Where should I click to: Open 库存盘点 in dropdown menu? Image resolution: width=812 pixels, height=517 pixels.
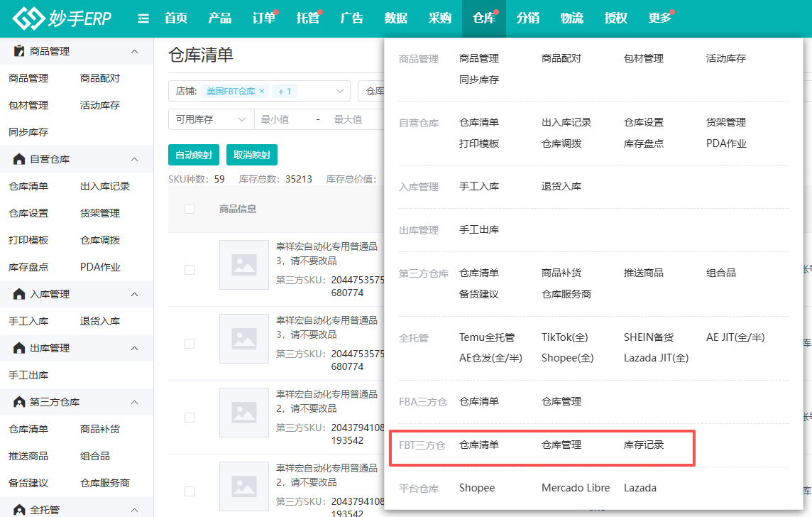click(x=644, y=143)
